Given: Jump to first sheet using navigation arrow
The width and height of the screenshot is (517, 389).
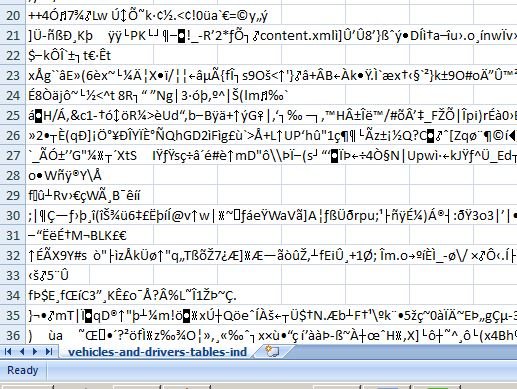Looking at the screenshot, I should 8,352.
